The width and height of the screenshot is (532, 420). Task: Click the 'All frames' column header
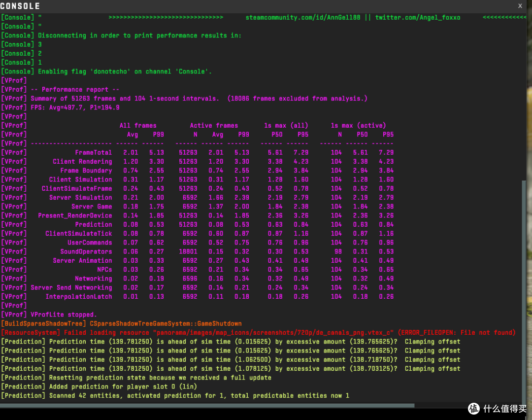(x=138, y=125)
